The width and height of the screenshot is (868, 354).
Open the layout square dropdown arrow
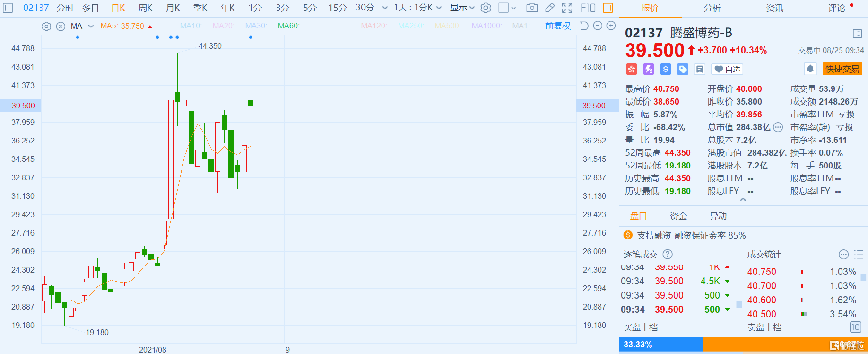(x=514, y=8)
